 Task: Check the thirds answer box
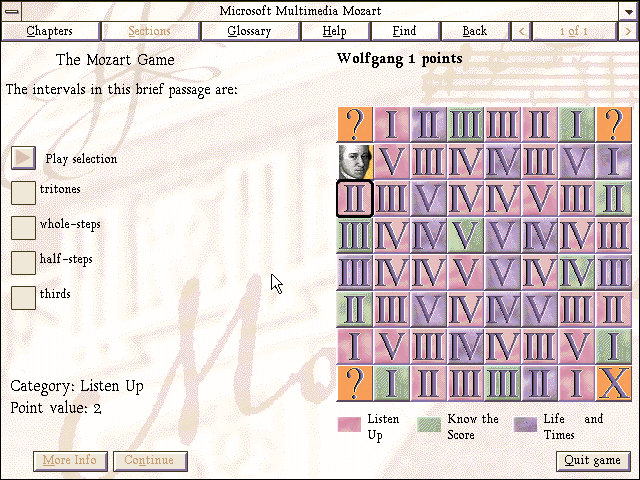coord(23,298)
